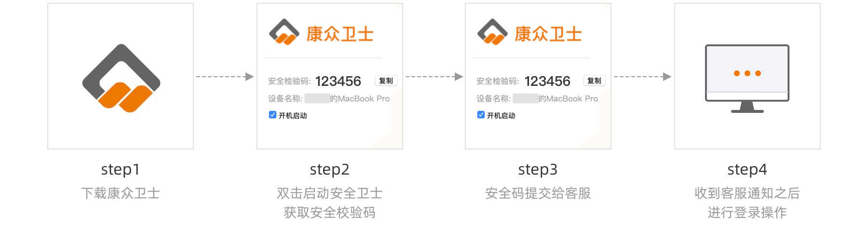This screenshot has height=245, width=868.
Task: Click the MacBook Pro device name in step3
Action: pos(572,98)
